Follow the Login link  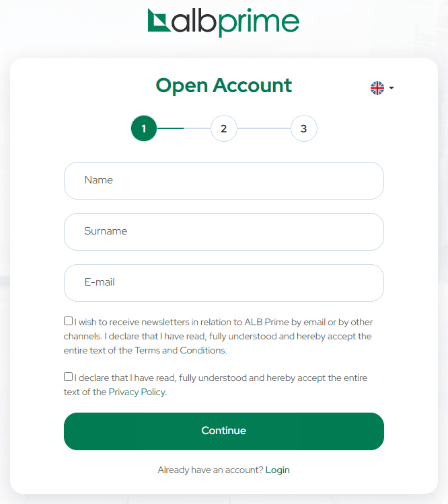click(277, 470)
